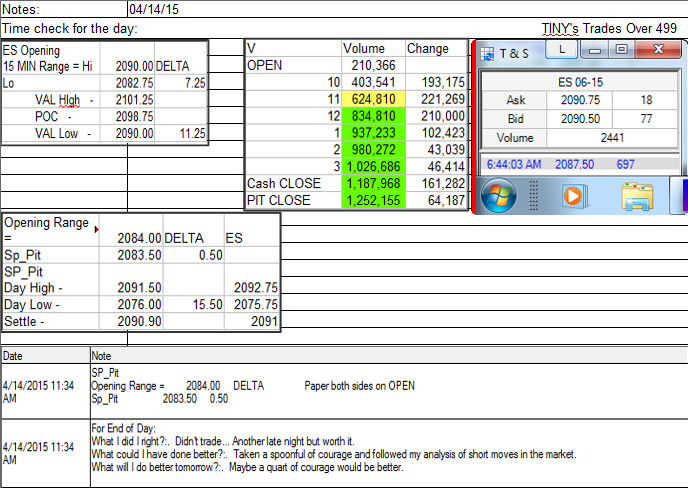Click the "PIT CLOSE" row label

click(279, 200)
